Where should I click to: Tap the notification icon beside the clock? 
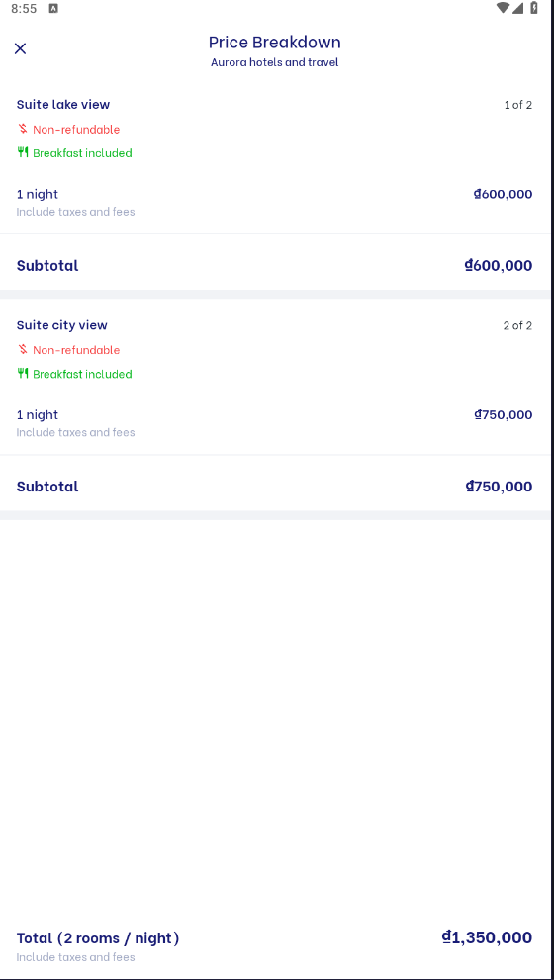(x=53, y=9)
